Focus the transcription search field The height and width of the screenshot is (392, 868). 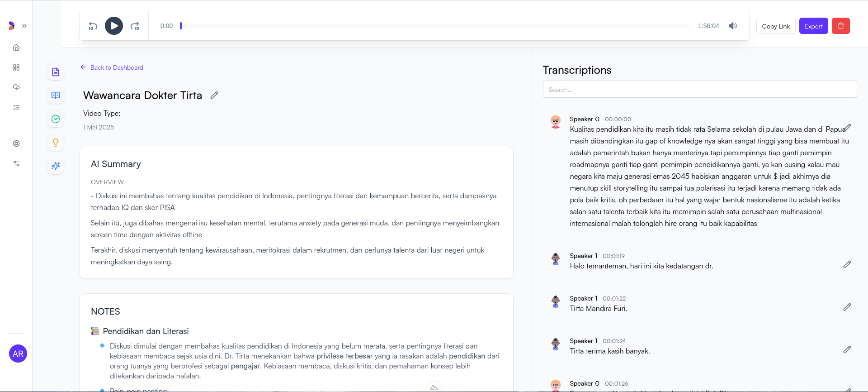699,90
